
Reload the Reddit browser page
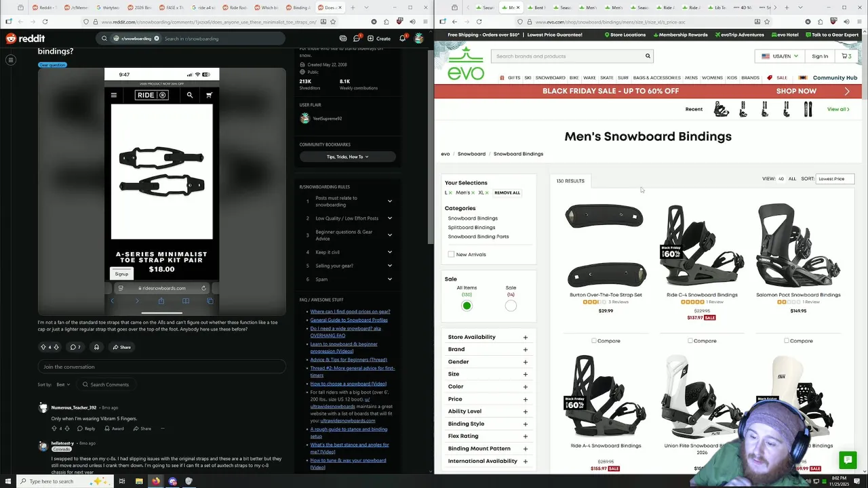click(x=45, y=22)
